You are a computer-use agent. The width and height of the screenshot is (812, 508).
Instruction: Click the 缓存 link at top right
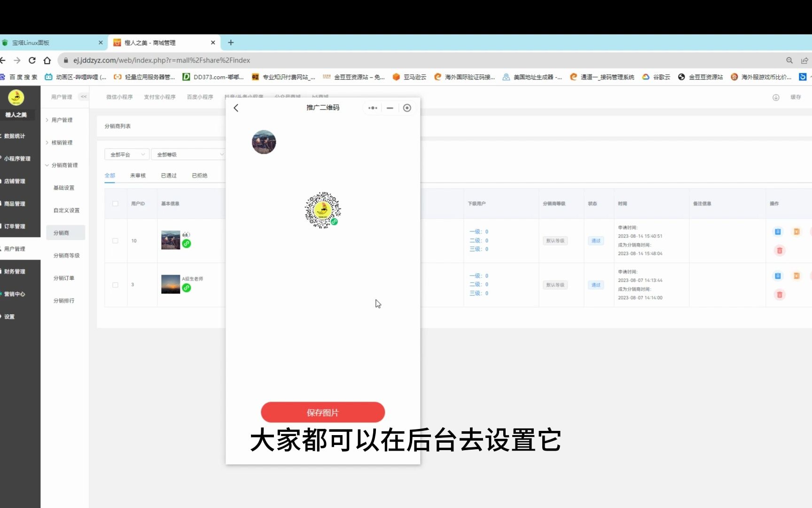tap(796, 97)
